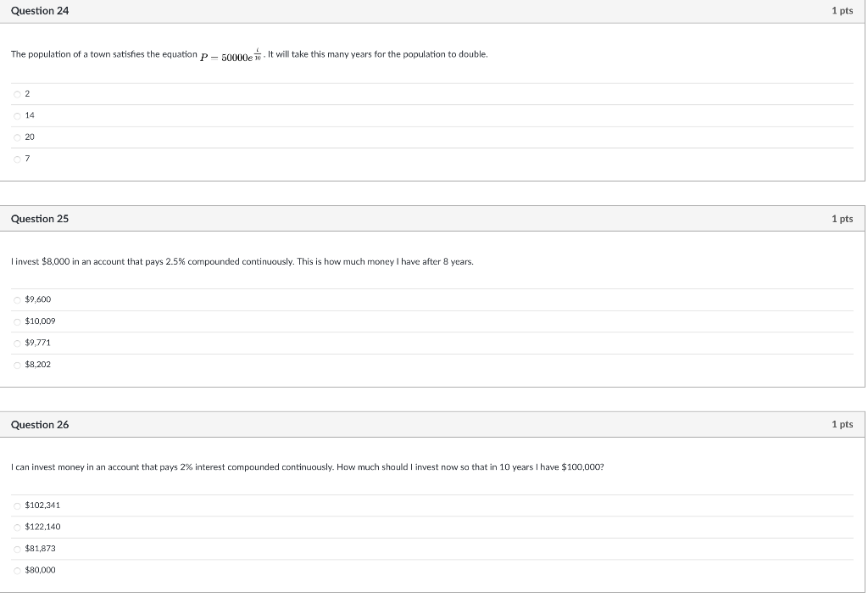Choose the $102,341 option
Screen dimensions: 868x603
[x=17, y=506]
